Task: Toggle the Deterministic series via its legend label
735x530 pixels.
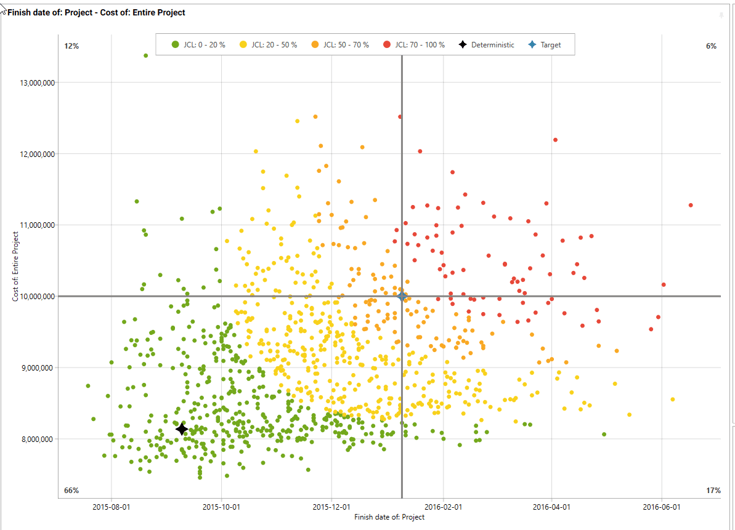Action: point(492,45)
